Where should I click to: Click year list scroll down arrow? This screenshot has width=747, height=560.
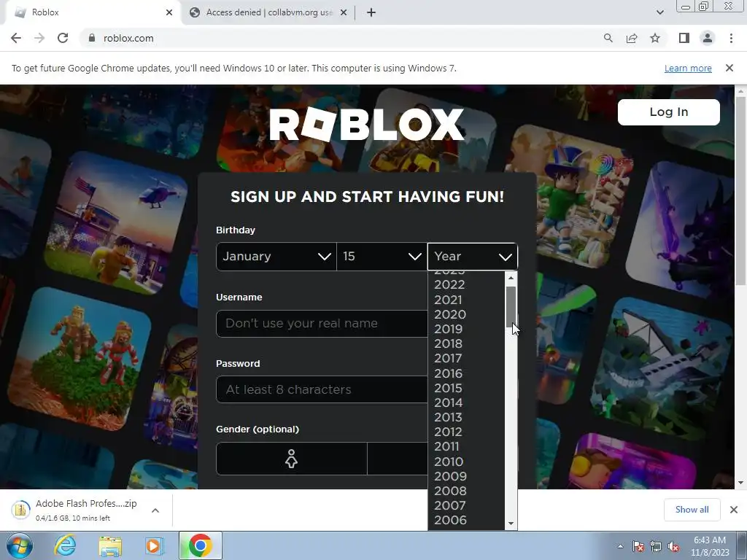(x=511, y=524)
